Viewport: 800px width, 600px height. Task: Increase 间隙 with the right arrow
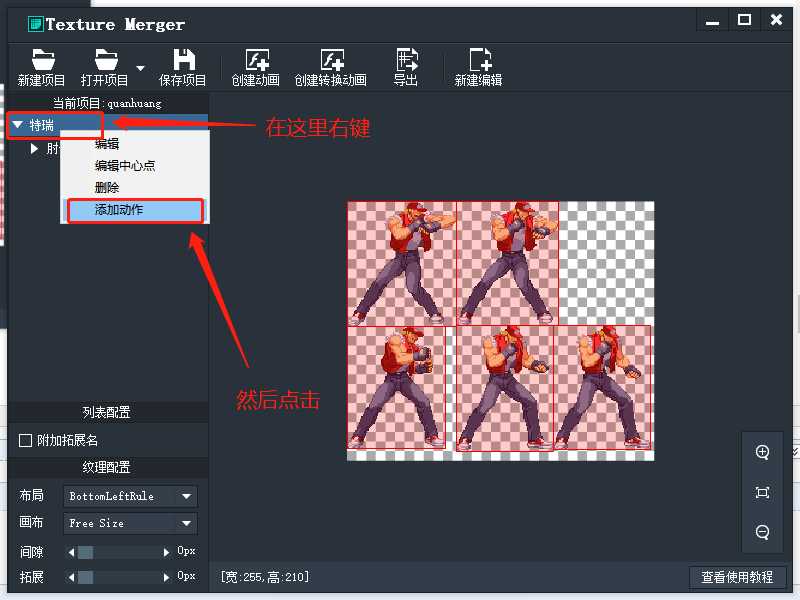[x=166, y=552]
